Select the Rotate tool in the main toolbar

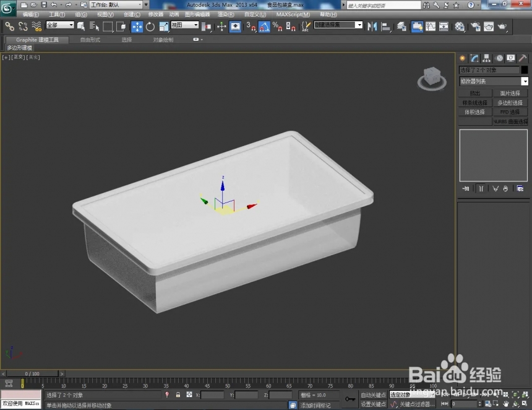(x=150, y=27)
